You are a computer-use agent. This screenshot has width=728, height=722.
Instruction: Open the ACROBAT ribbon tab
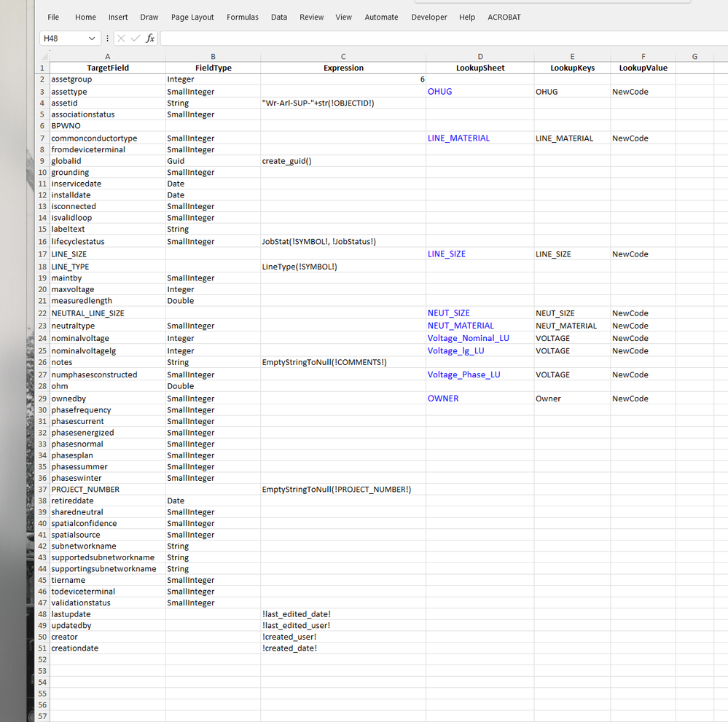pyautogui.click(x=504, y=17)
